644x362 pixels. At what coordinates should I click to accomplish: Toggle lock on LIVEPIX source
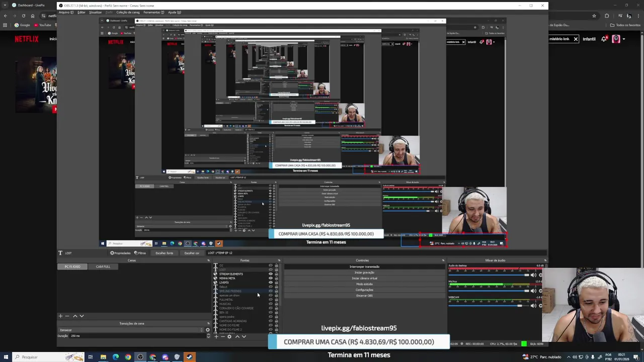276,283
